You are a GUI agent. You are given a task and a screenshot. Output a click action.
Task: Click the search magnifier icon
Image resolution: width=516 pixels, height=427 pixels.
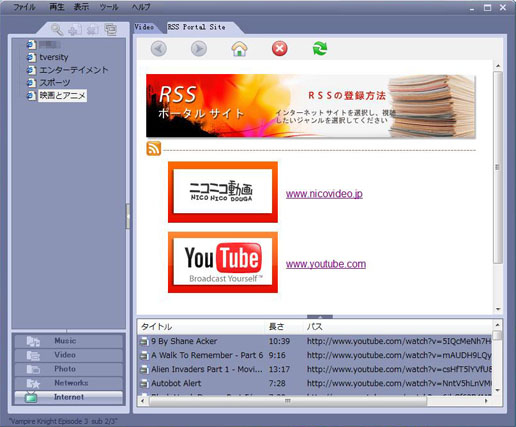(57, 30)
